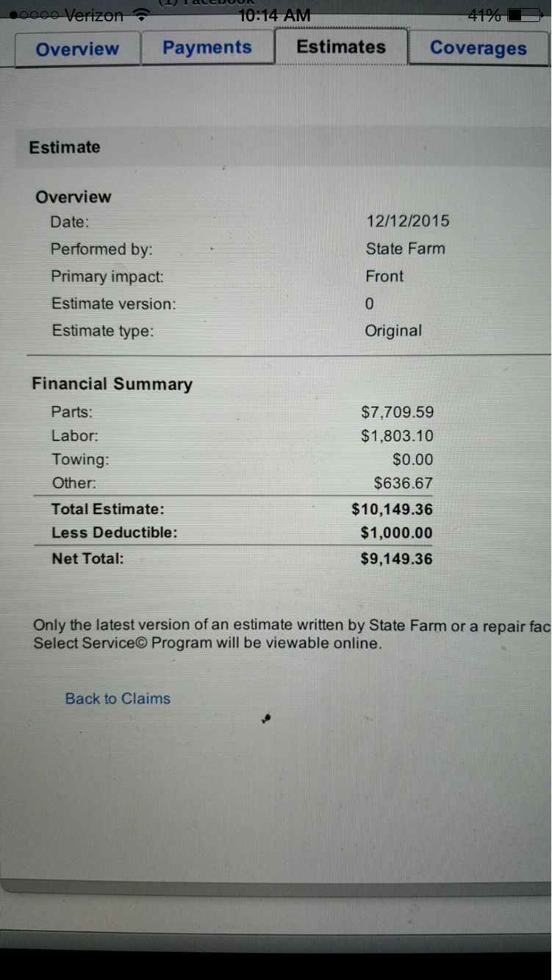The height and width of the screenshot is (980, 552).
Task: Open the Overview tab
Action: tap(77, 49)
